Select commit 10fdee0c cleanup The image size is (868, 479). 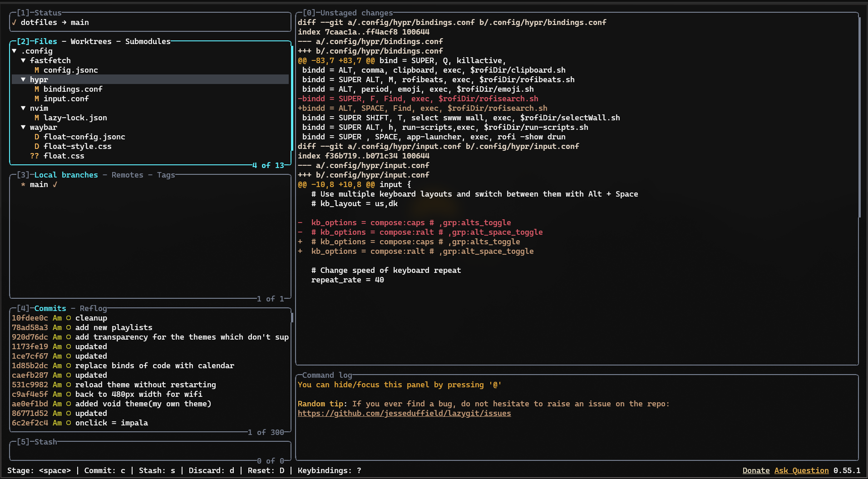point(150,318)
